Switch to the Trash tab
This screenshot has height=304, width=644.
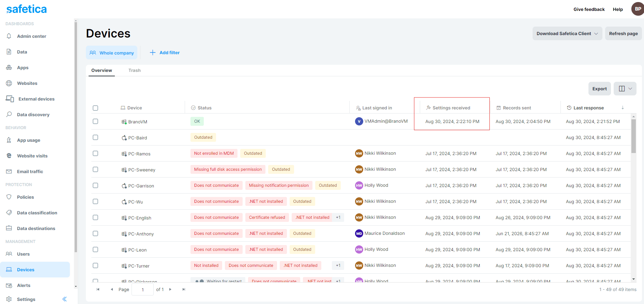click(135, 70)
